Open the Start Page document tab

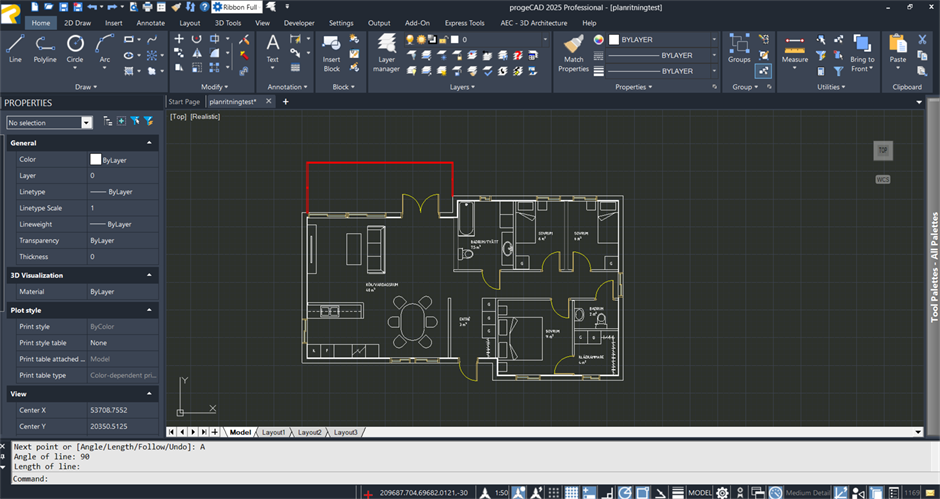184,101
